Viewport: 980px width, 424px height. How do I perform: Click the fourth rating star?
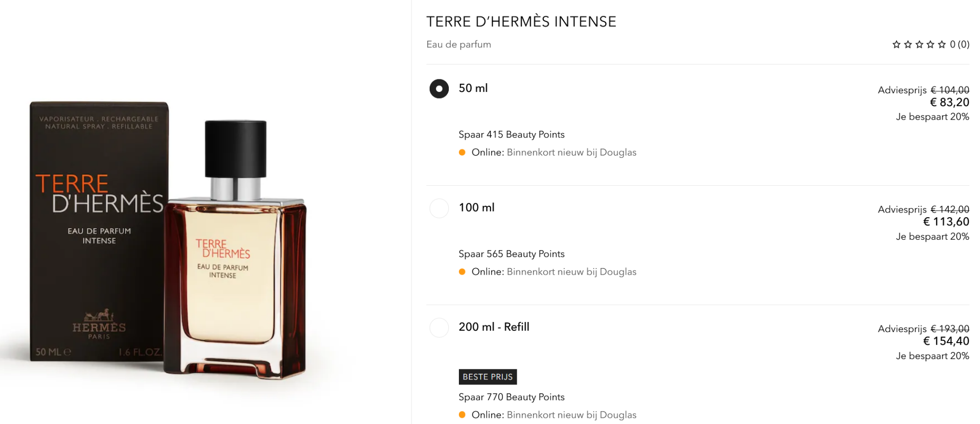pyautogui.click(x=930, y=45)
